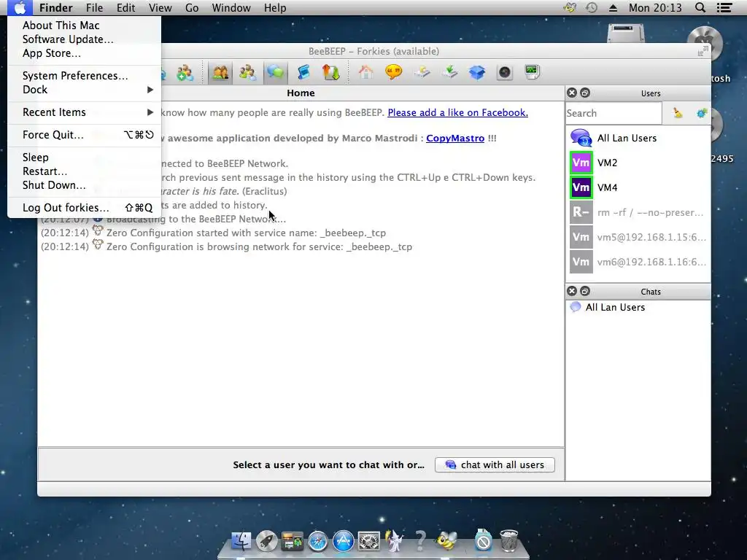Screen dimensions: 747x560
Task: Open All Lan Users chat in Chats panel
Action: click(638, 307)
